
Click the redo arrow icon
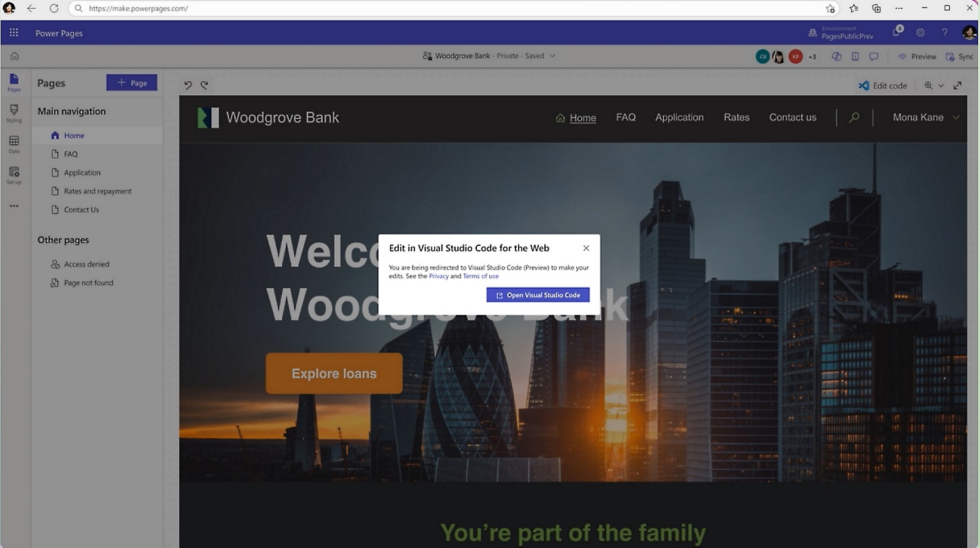tap(204, 86)
